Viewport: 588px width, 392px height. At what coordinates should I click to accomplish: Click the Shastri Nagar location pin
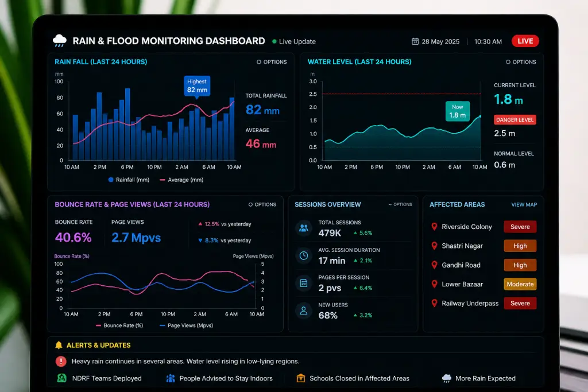[x=434, y=246]
